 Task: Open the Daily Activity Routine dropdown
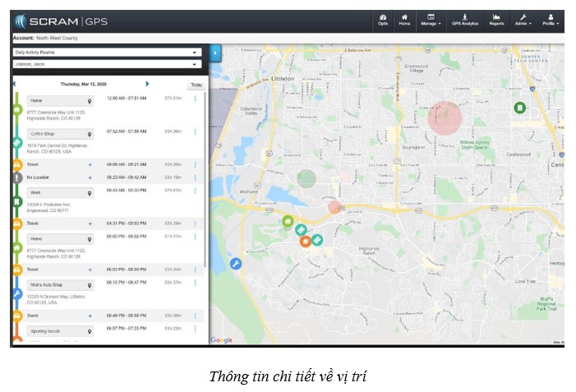pos(108,52)
